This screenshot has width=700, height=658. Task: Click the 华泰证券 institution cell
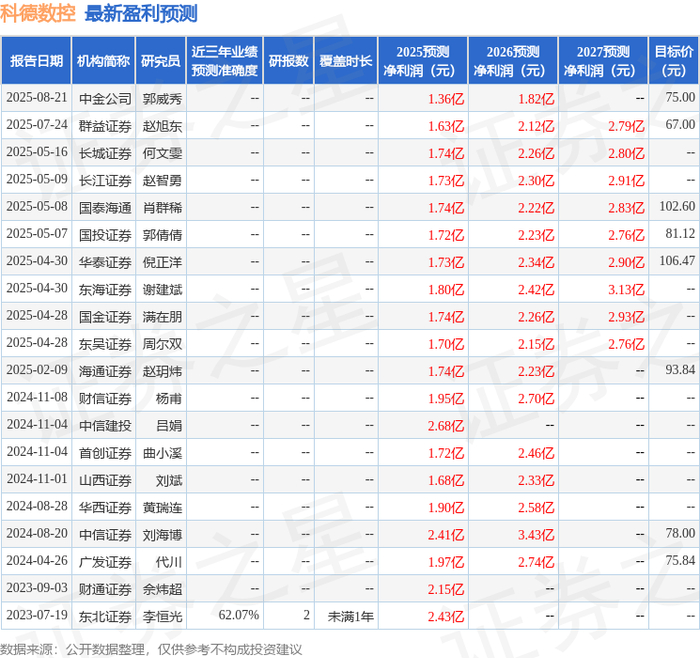coord(105,262)
